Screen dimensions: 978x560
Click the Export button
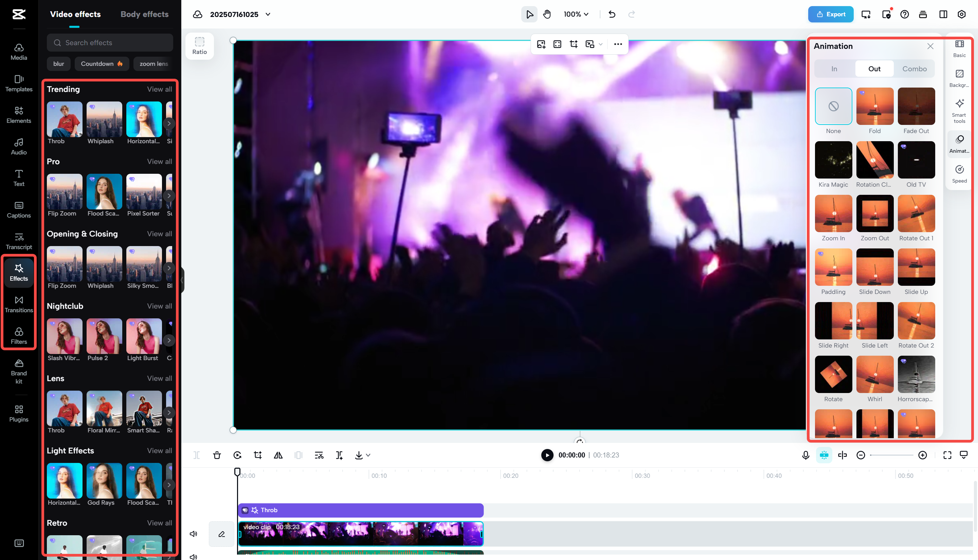pos(831,14)
